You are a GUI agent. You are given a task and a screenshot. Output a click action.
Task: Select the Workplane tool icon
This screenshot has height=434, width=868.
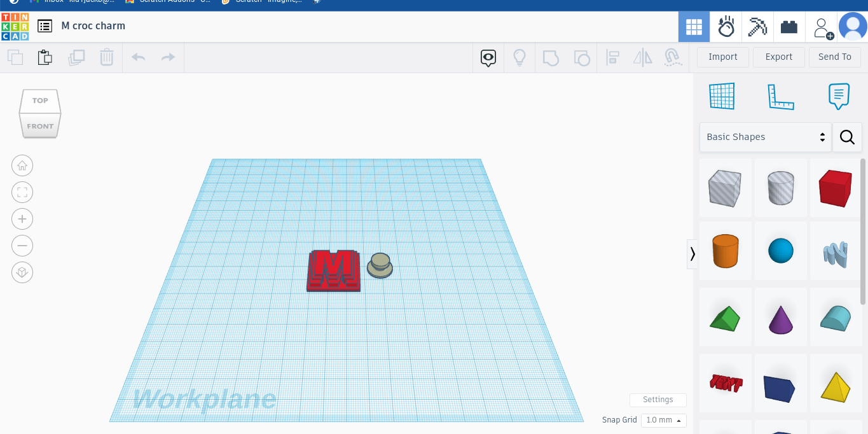pyautogui.click(x=722, y=96)
